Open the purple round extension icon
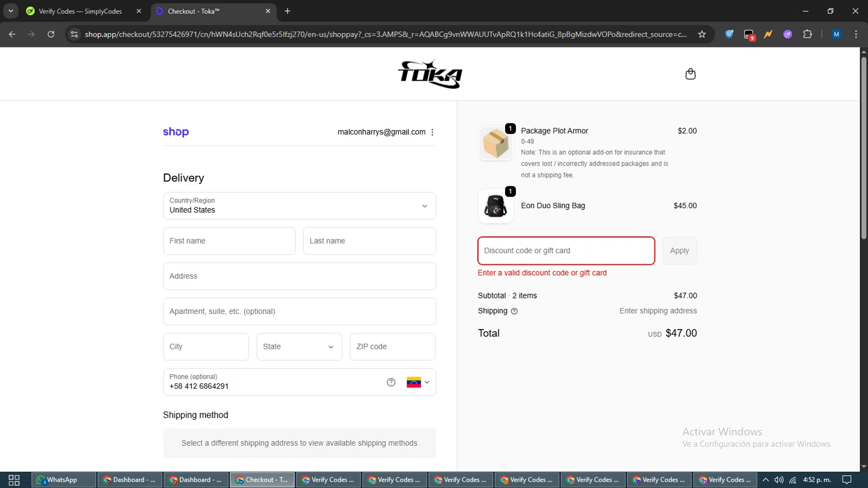Viewport: 868px width, 488px height. pyautogui.click(x=788, y=34)
